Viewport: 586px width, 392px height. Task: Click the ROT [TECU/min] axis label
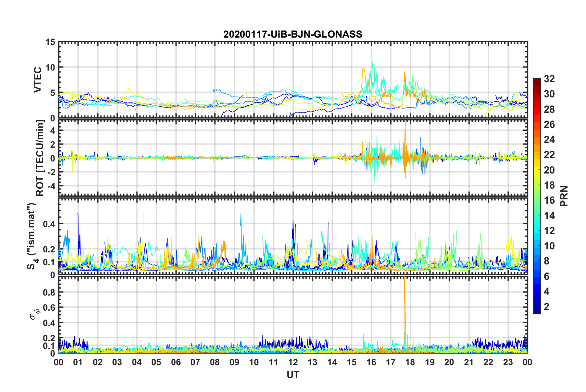[40, 158]
